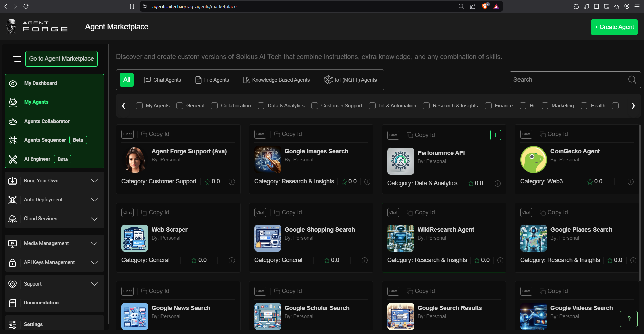Switch to Knowledge Based Agents tab
Viewport: 644px width, 334px height.
(x=276, y=80)
